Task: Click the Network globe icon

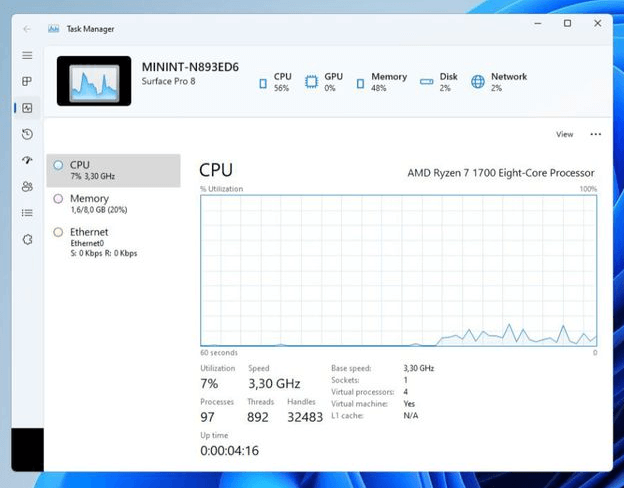Action: tap(478, 82)
